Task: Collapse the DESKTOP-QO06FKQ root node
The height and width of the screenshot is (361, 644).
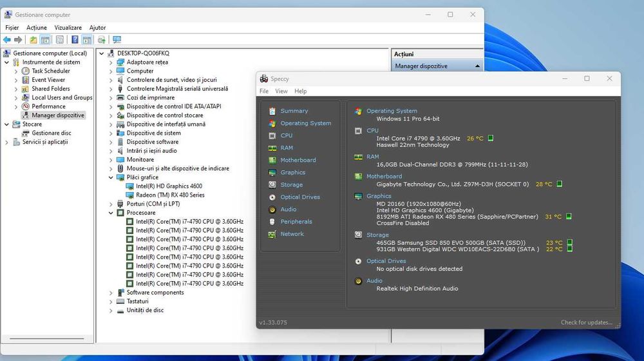Action: click(x=102, y=54)
